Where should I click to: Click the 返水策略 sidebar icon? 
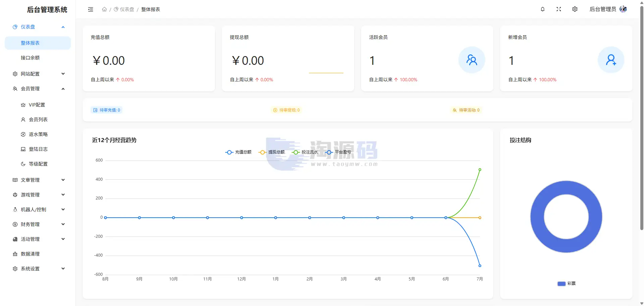pos(23,134)
